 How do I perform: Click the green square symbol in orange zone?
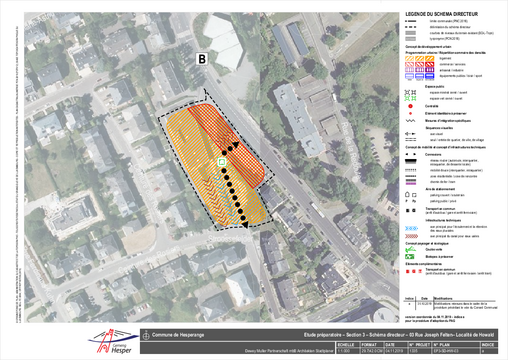(222, 162)
